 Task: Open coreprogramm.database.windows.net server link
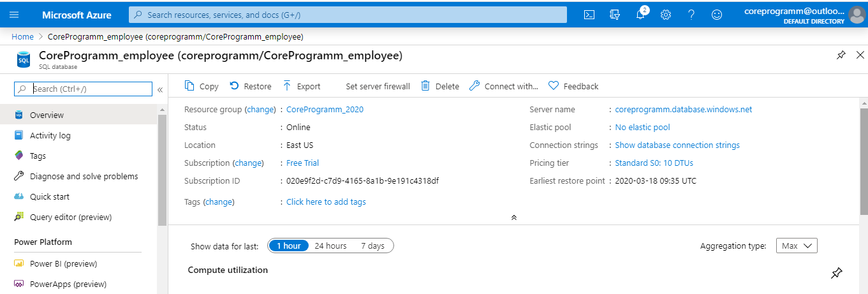tap(684, 109)
